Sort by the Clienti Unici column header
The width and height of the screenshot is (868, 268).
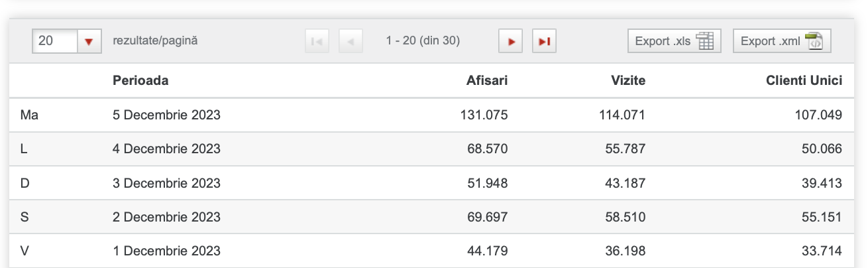coord(804,81)
